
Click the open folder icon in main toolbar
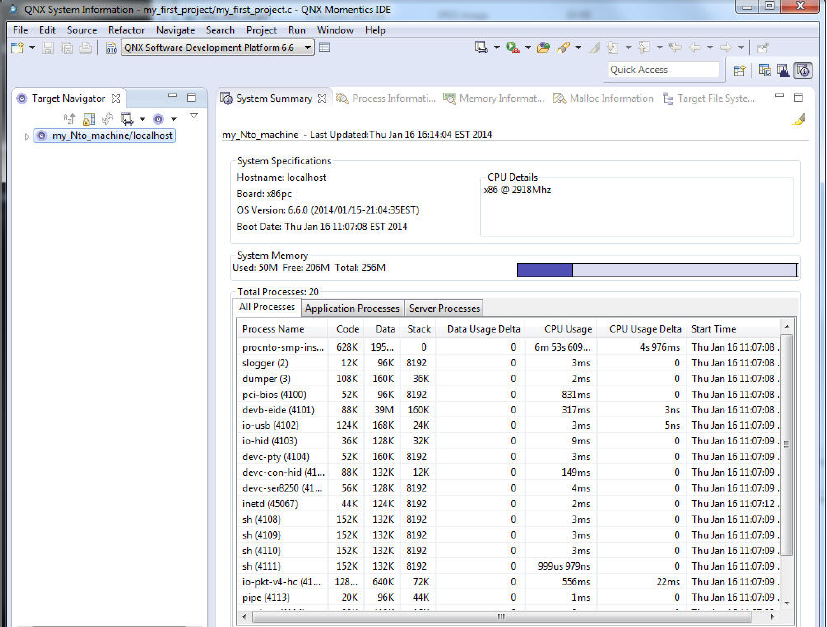(543, 48)
